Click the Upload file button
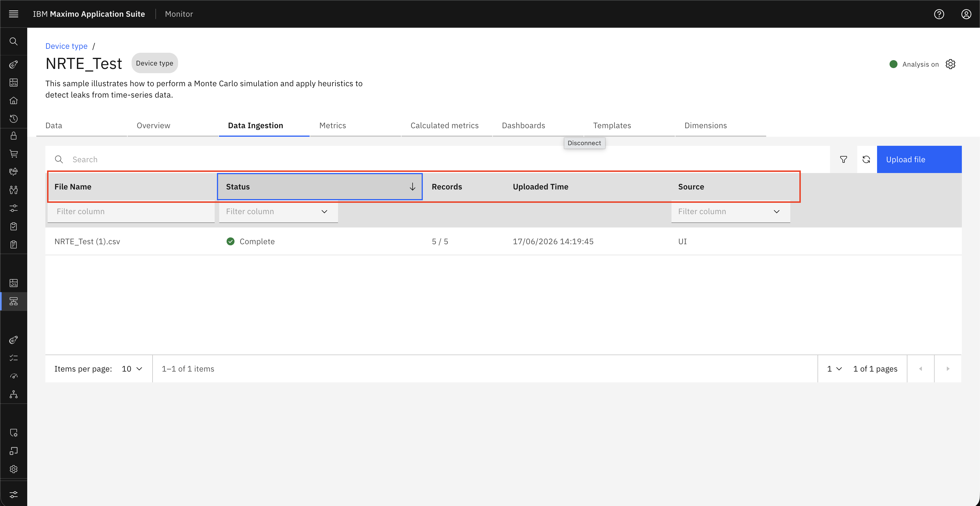 tap(919, 159)
